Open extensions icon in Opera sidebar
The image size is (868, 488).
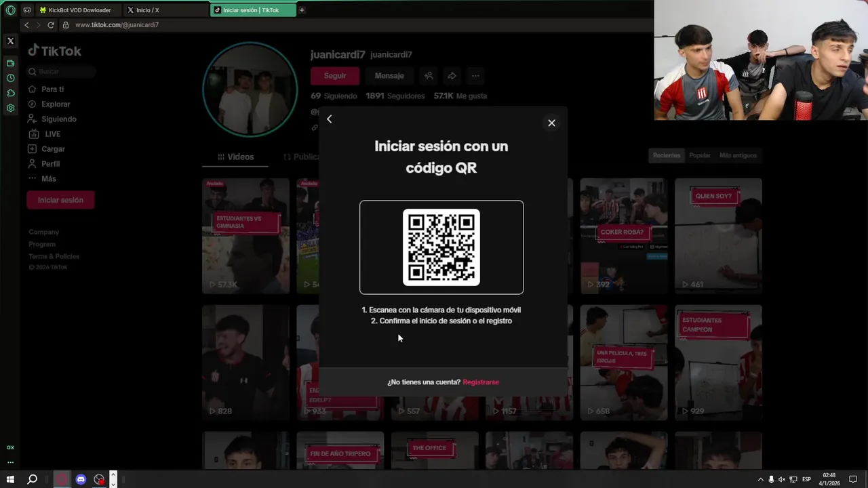[10, 93]
